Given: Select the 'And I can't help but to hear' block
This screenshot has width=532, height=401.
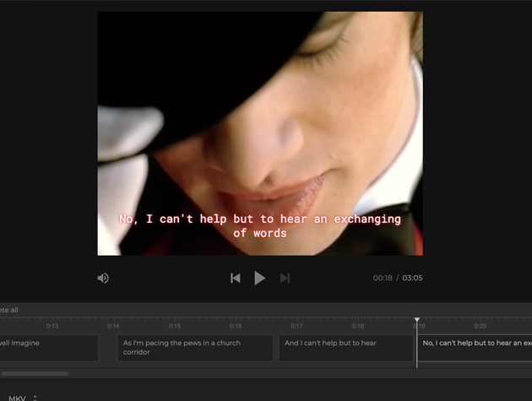Looking at the screenshot, I should (x=346, y=348).
